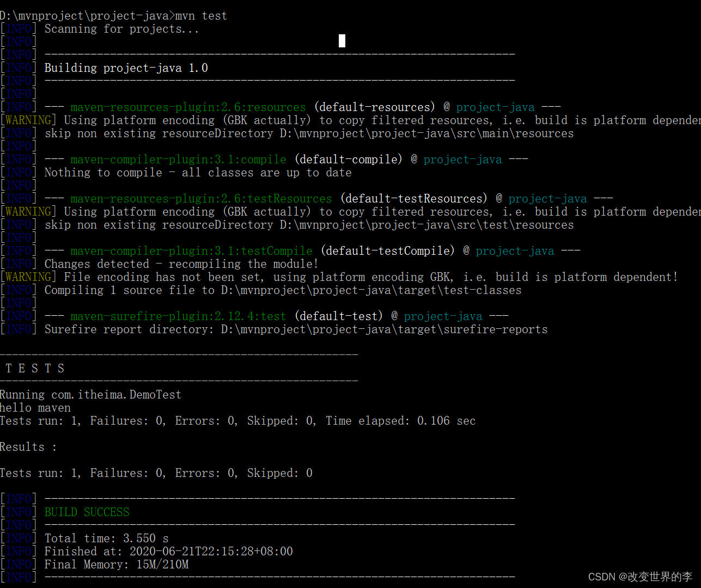The width and height of the screenshot is (701, 588).
Task: Click 'Time elapsed: 0.106 sec' text
Action: [x=401, y=421]
